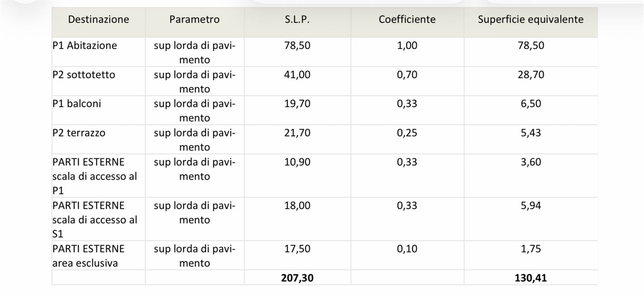
Task: Click scala di accesso al S1 cell
Action: tap(95, 220)
